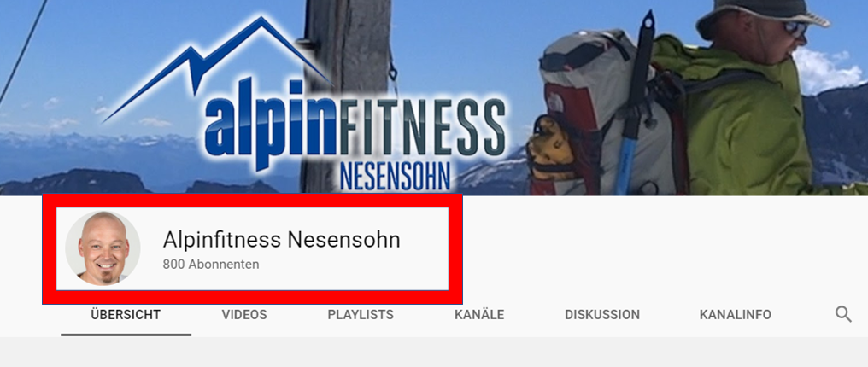868x367 pixels.
Task: Click the blue mountain peak logo graphic
Action: point(218,67)
